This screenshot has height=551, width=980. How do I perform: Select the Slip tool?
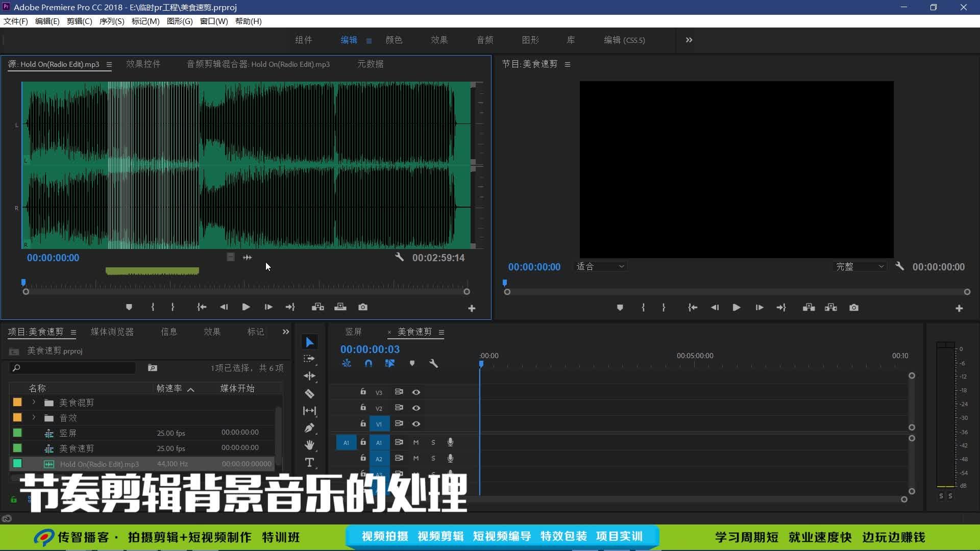click(x=309, y=411)
